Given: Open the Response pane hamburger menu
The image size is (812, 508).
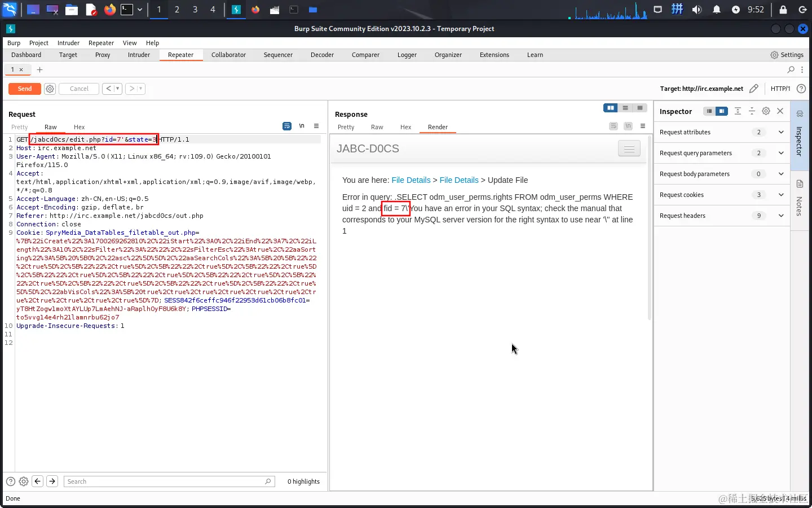Looking at the screenshot, I should point(643,126).
